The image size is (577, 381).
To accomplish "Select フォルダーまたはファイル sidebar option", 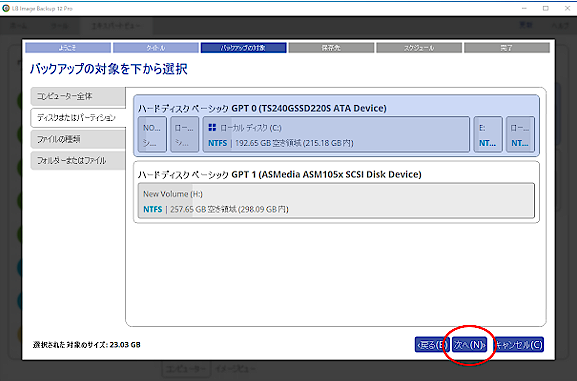I will 78,160.
